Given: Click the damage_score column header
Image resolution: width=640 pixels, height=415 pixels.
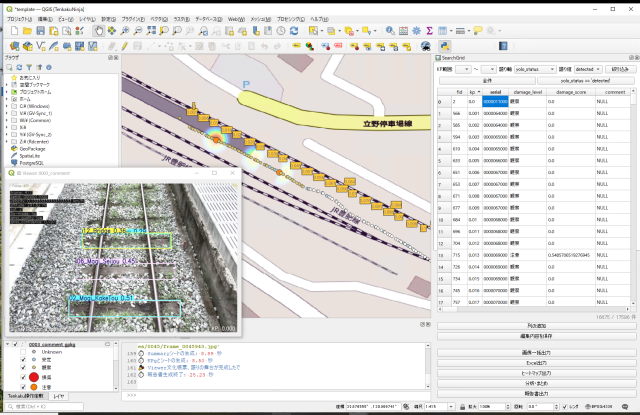Looking at the screenshot, I should click(x=571, y=91).
